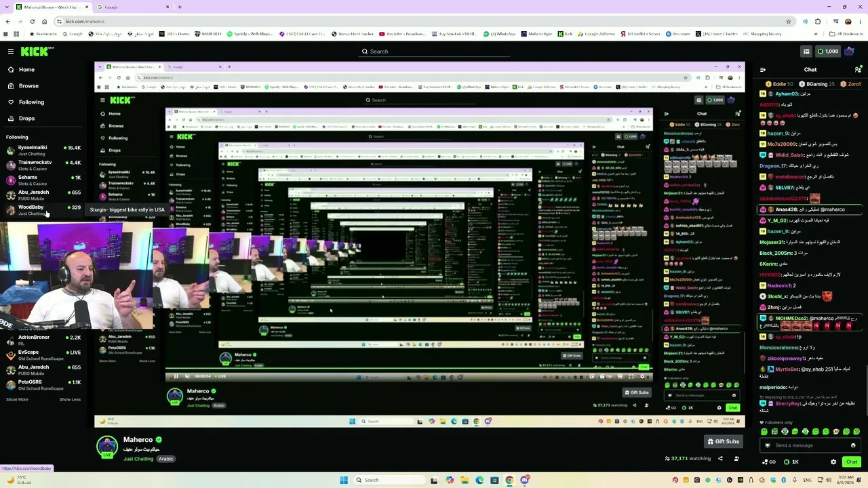Click username MyrtleBot in chat
The image size is (868, 488).
point(787,369)
